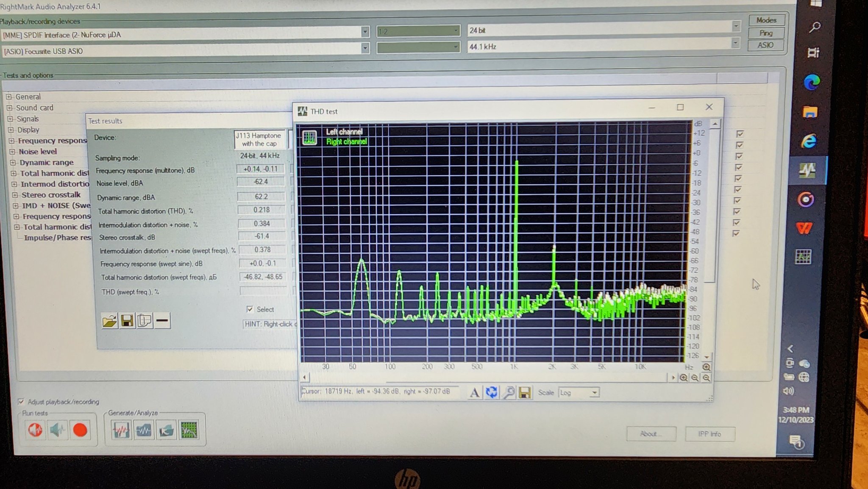Click RightMark Audio Analyzer taskbar icon
868x489 pixels.
coord(807,170)
